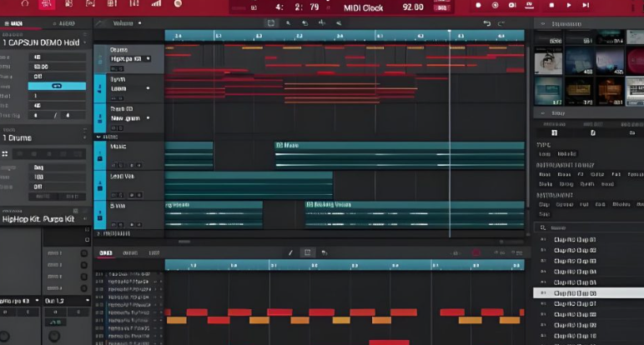Select the box select tool in lower editor
The width and height of the screenshot is (644, 345).
[307, 252]
